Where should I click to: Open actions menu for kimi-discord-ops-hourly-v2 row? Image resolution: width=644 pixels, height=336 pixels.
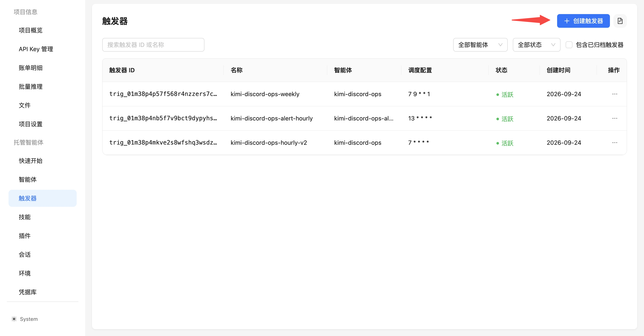pyautogui.click(x=614, y=143)
